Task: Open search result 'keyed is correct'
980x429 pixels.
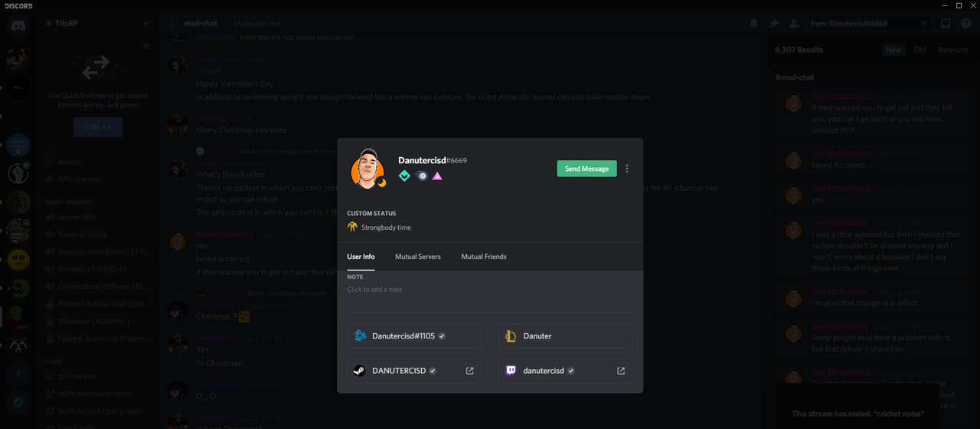Action: pyautogui.click(x=873, y=159)
